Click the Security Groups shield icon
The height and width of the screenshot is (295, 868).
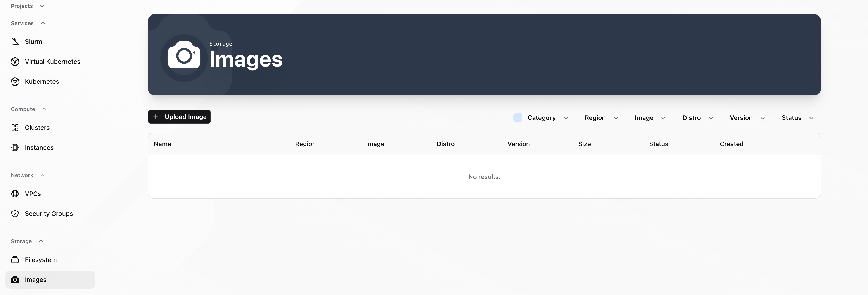pyautogui.click(x=15, y=214)
